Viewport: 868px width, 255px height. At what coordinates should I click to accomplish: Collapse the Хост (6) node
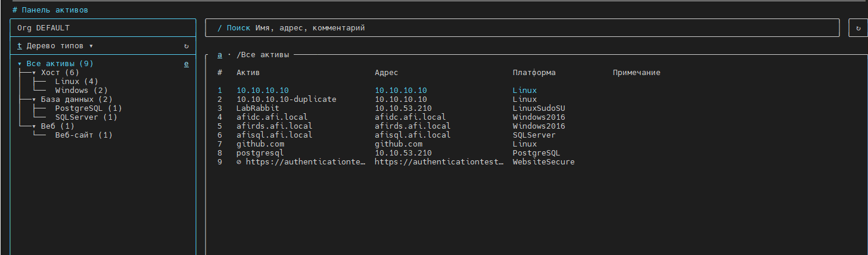(x=34, y=73)
